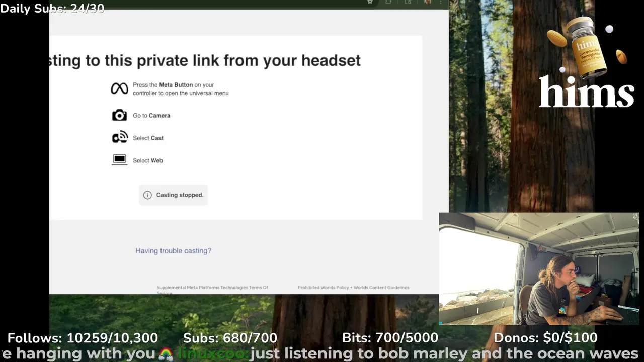This screenshot has height=362, width=644.
Task: Click the webcam video overlay
Action: [x=539, y=268]
